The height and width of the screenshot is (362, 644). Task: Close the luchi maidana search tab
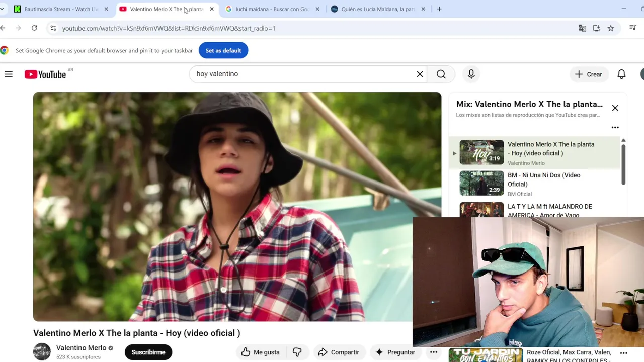[317, 9]
